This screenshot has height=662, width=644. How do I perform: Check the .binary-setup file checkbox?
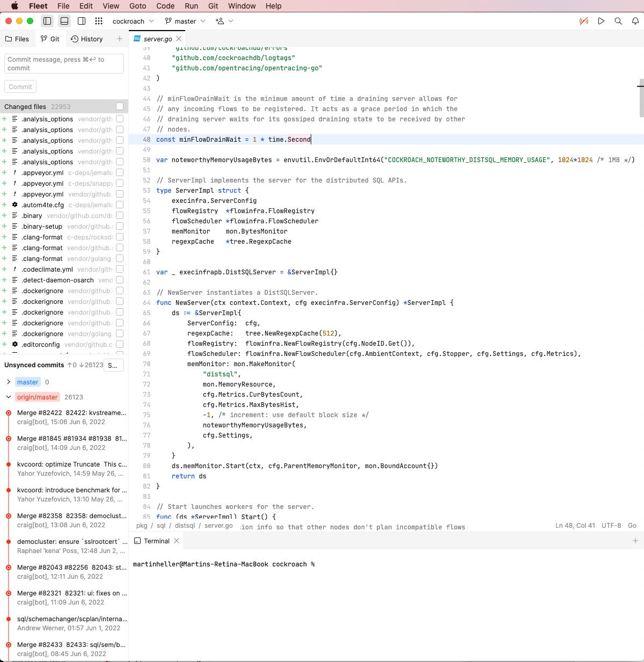point(120,226)
